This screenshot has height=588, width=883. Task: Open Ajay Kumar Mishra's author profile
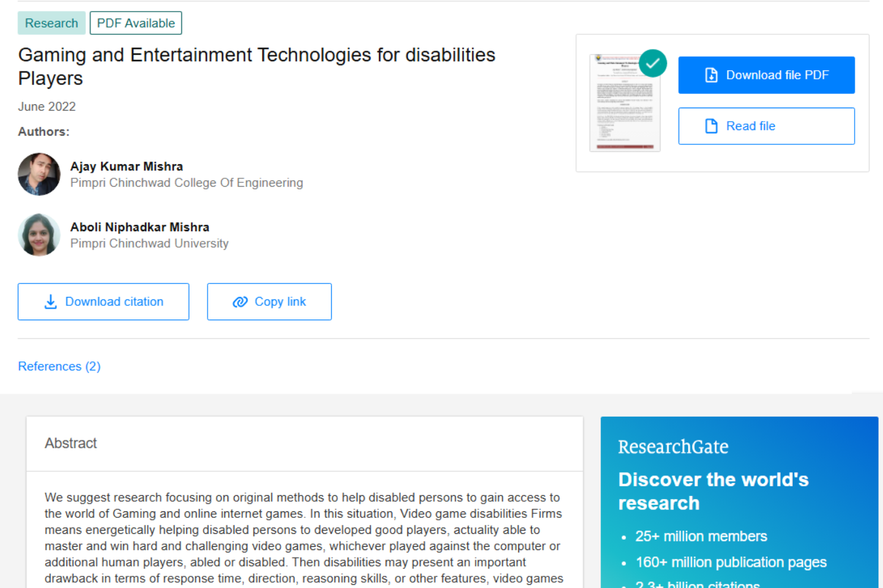pyautogui.click(x=126, y=166)
